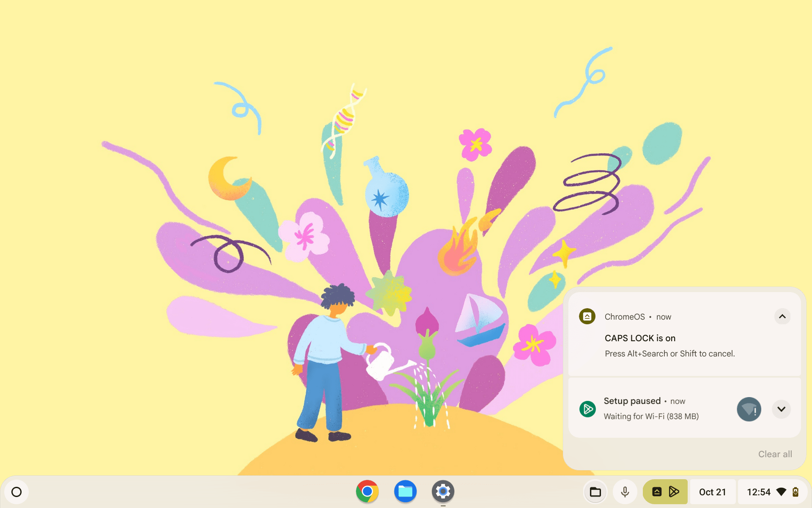
Task: Toggle microphone dictation on the shelf
Action: coord(625,491)
